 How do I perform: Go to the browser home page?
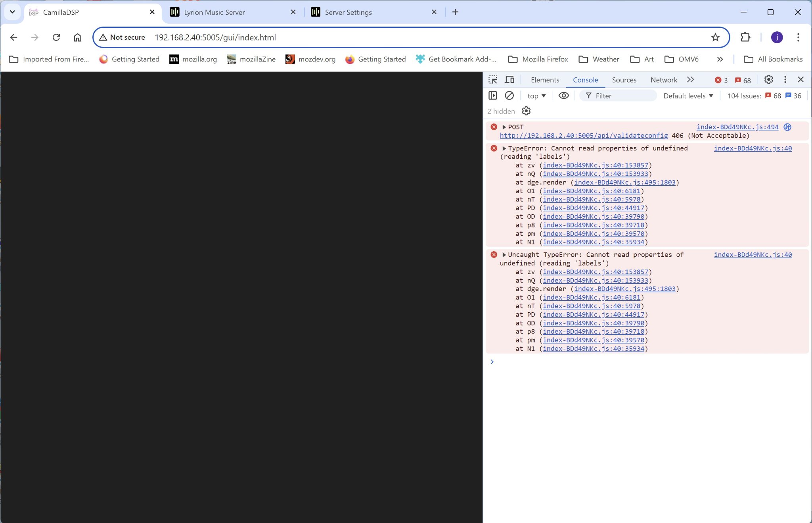(x=78, y=37)
